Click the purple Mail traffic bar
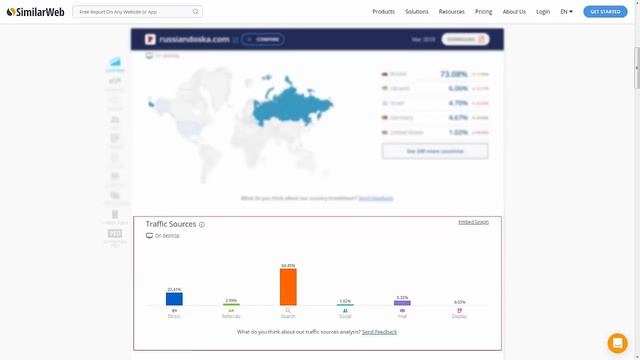Image resolution: width=640 pixels, height=360 pixels. coord(402,303)
